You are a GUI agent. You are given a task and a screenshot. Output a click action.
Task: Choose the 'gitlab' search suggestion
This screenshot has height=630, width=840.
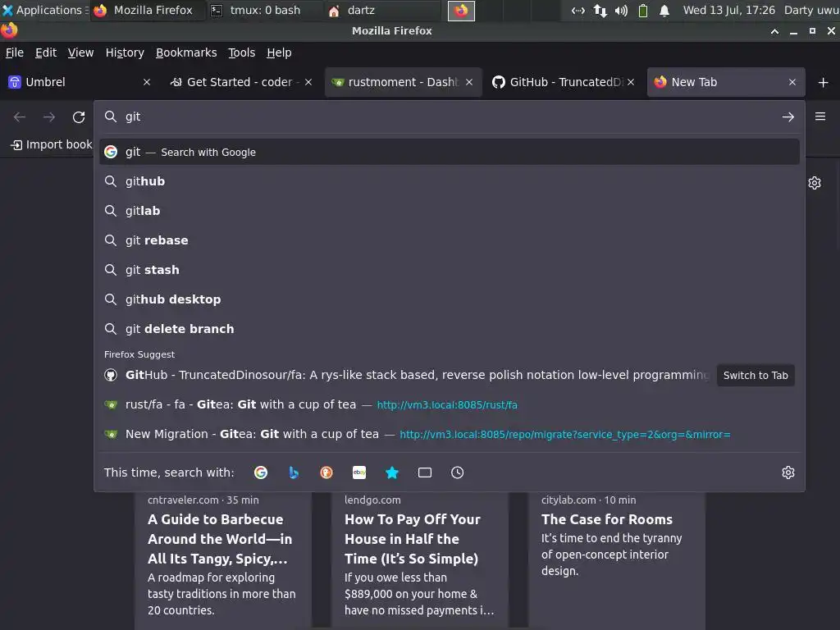click(x=449, y=211)
